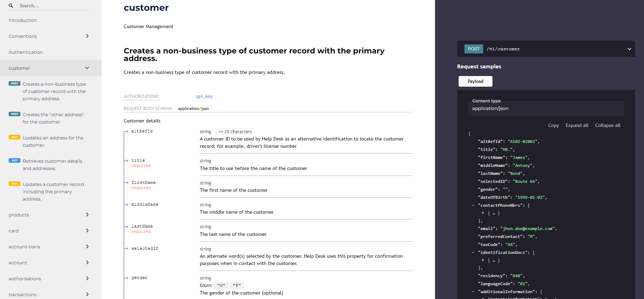Click the search magnifier icon
Viewport: 644px width, 299px height.
pos(11,6)
